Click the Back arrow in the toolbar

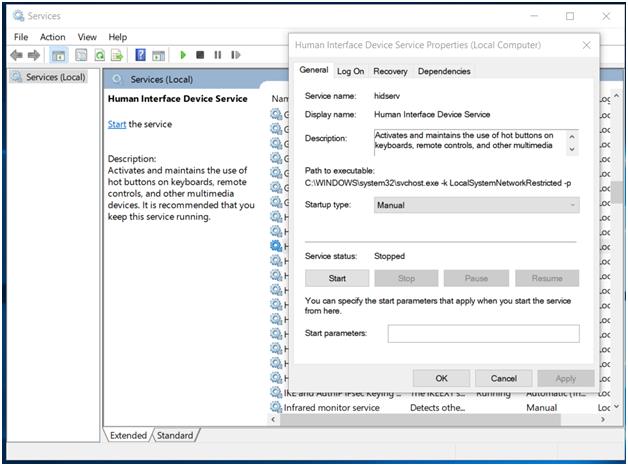pyautogui.click(x=16, y=56)
